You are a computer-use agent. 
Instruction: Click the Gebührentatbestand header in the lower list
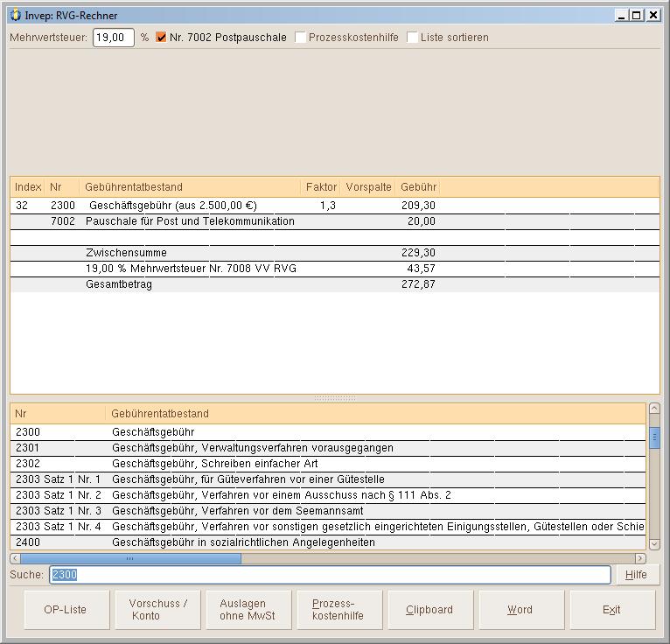(x=375, y=413)
